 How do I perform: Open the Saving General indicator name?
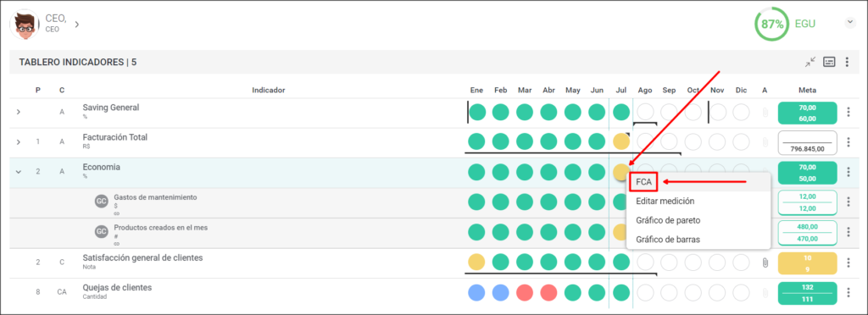coord(111,108)
